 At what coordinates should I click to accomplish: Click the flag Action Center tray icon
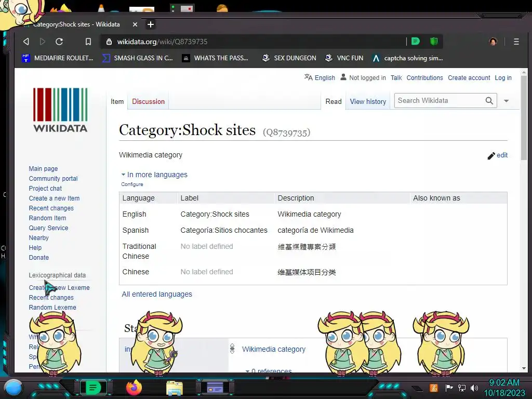[449, 388]
